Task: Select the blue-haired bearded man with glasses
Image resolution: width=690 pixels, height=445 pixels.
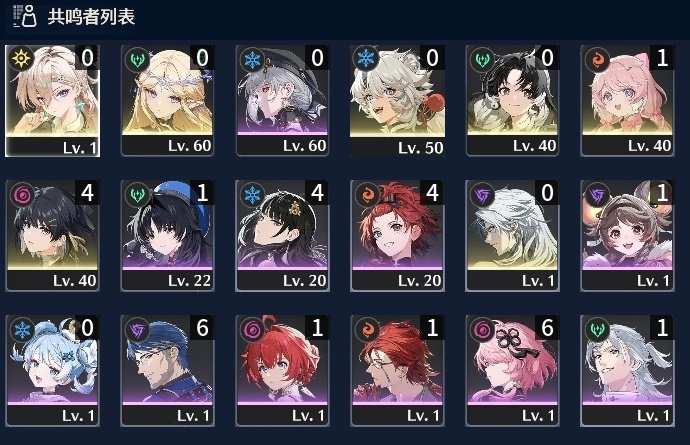Action: click(167, 371)
